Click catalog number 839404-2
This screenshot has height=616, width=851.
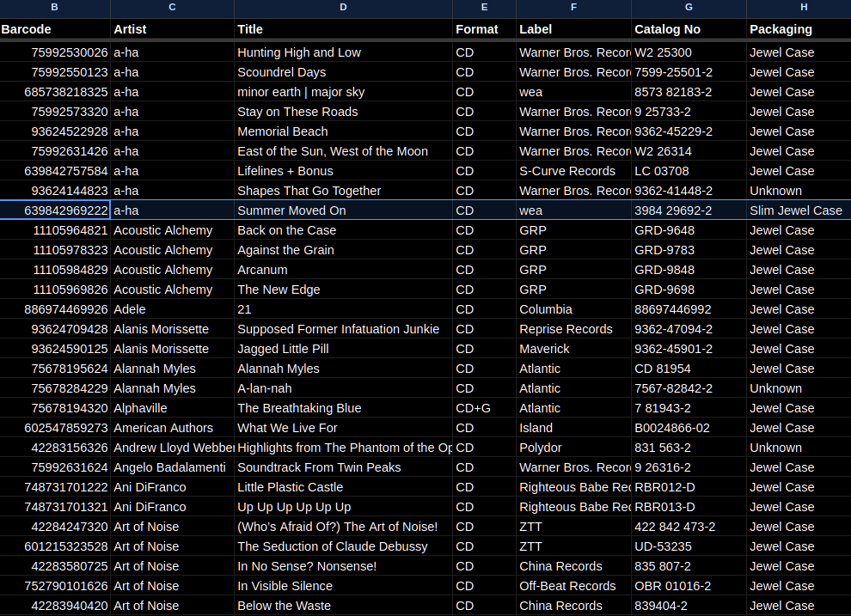pos(689,607)
